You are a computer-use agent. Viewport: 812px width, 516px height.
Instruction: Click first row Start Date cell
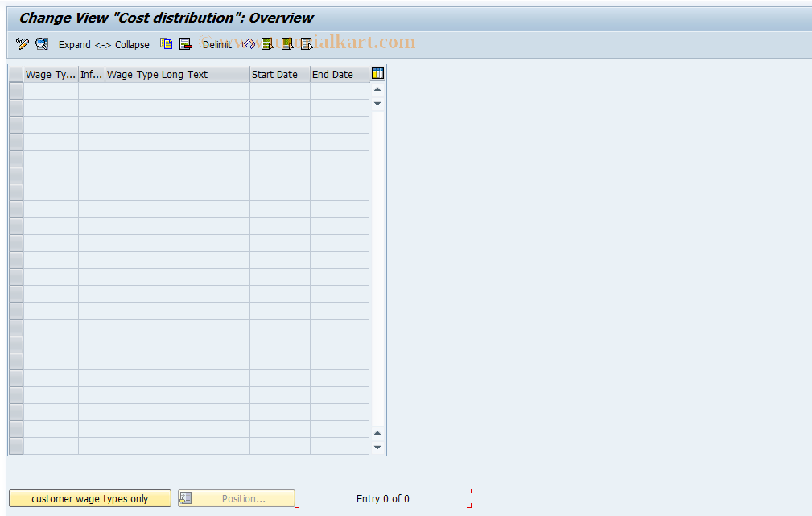[x=279, y=91]
